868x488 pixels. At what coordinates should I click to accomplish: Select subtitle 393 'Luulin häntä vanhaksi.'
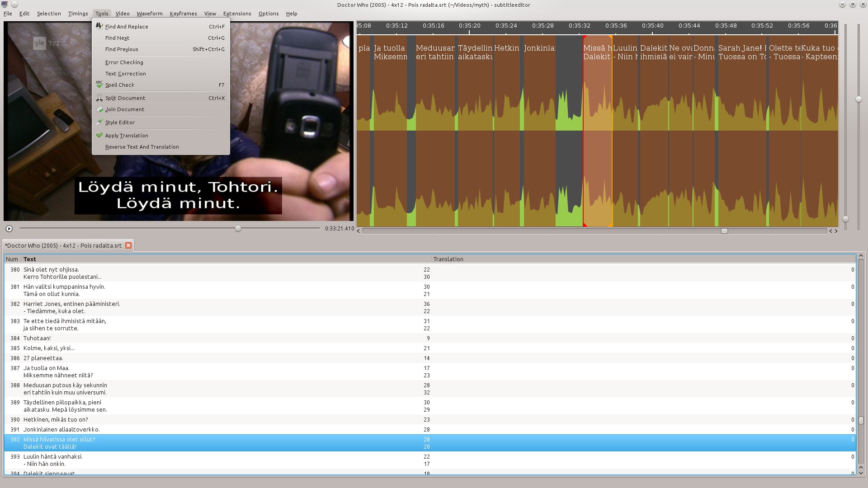pyautogui.click(x=430, y=460)
